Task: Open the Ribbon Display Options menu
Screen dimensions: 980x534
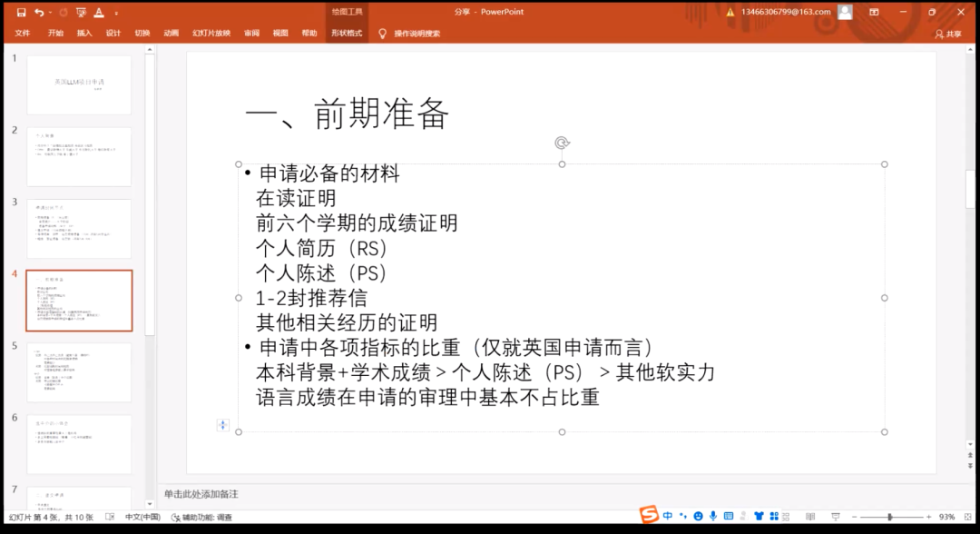Action: (874, 12)
